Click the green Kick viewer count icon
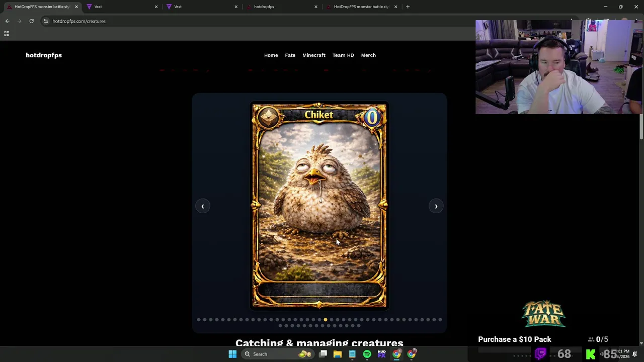 (x=591, y=354)
